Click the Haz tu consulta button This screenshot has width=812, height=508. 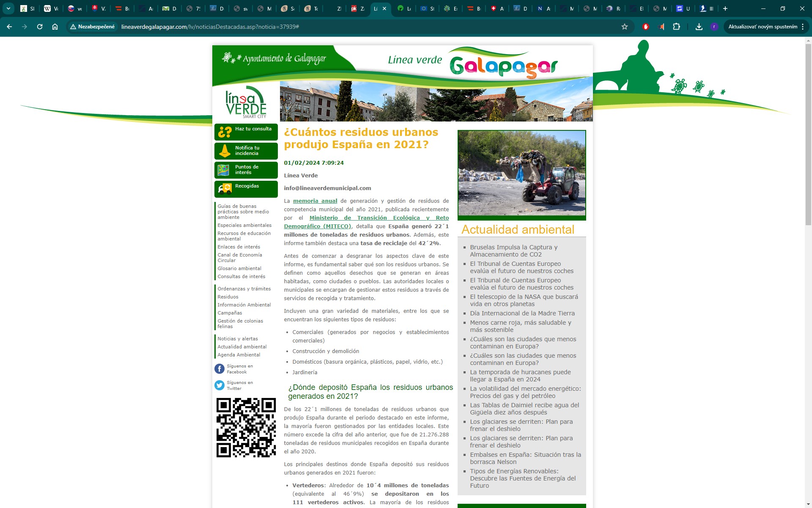(x=246, y=132)
